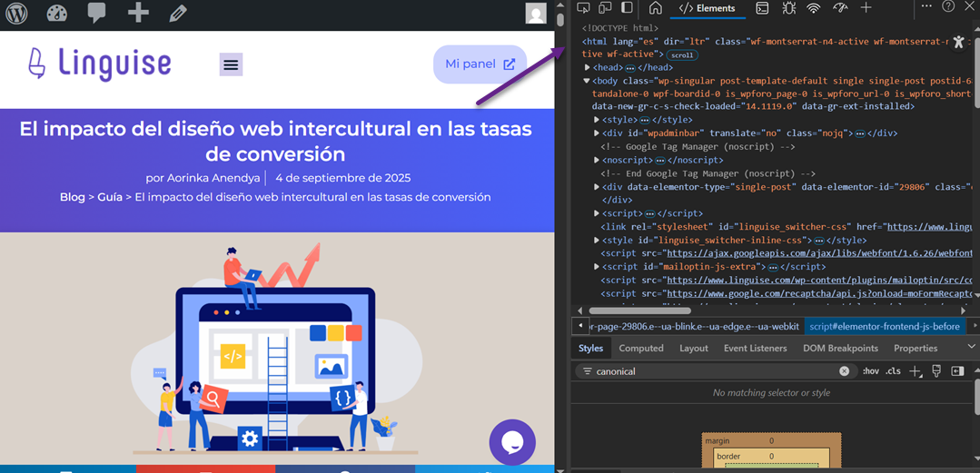Open the Blog breadcrumb link
980x473 pixels.
tap(73, 197)
